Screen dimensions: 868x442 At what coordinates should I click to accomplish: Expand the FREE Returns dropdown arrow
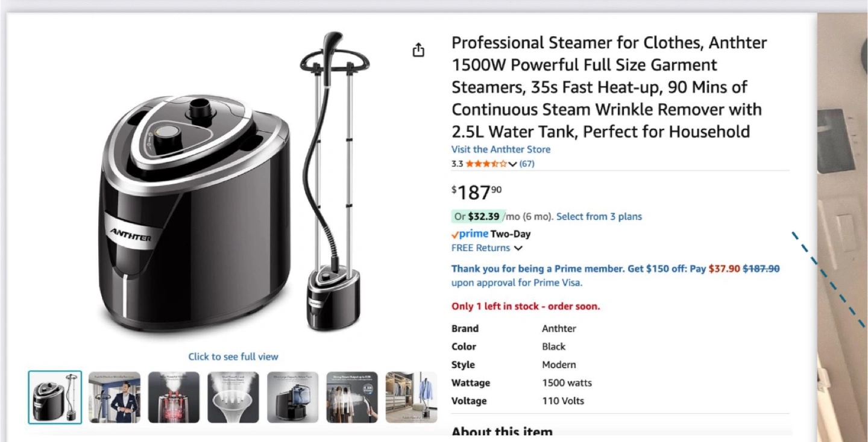click(x=518, y=248)
